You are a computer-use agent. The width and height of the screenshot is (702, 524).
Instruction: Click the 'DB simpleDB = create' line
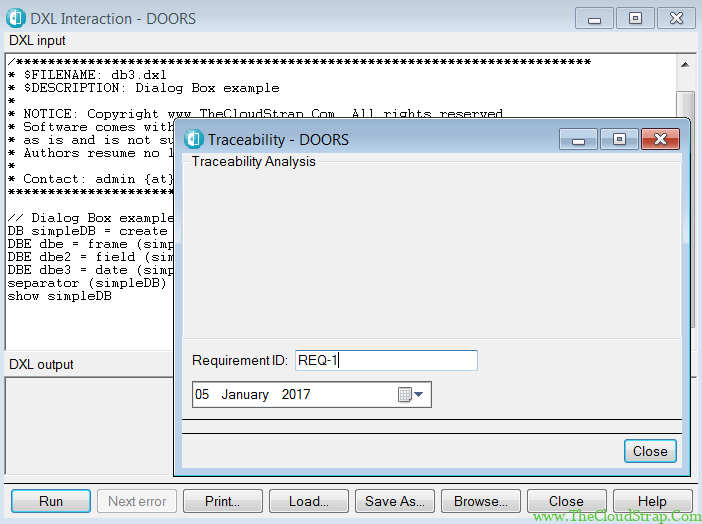(x=87, y=231)
